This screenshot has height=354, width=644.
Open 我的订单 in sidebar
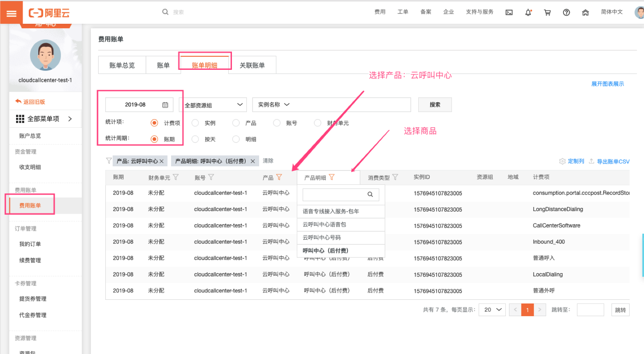pos(30,244)
